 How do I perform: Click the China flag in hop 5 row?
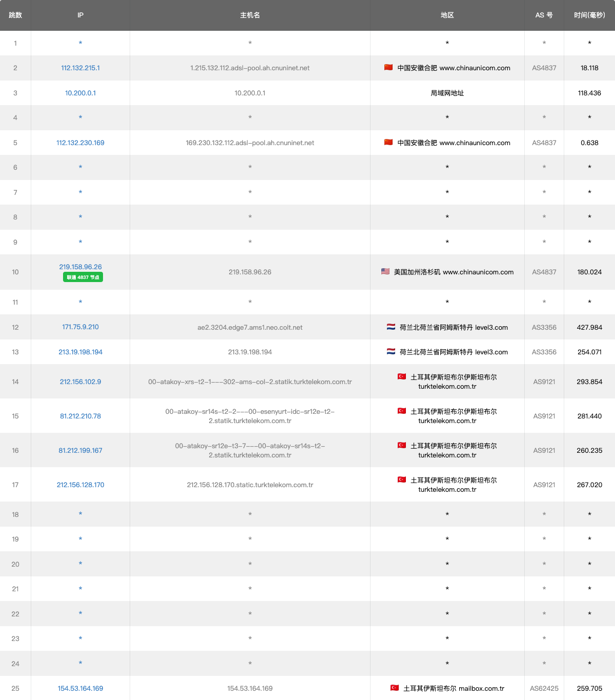point(388,142)
